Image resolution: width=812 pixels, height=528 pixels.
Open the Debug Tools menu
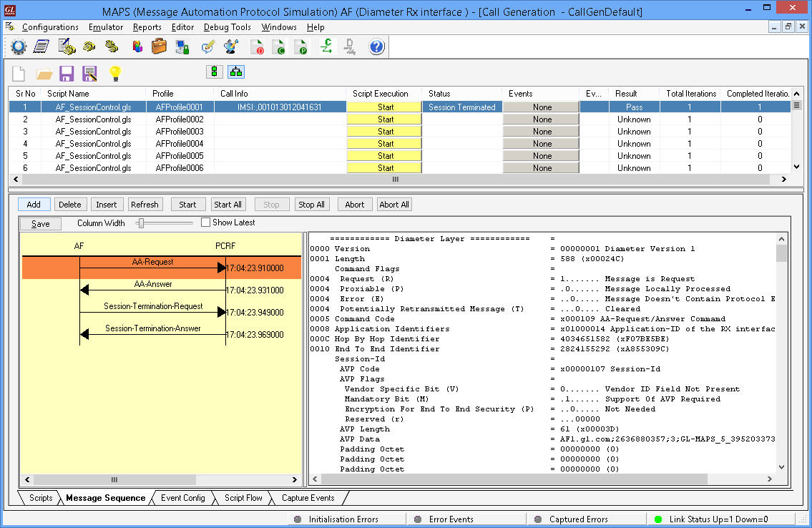[228, 27]
